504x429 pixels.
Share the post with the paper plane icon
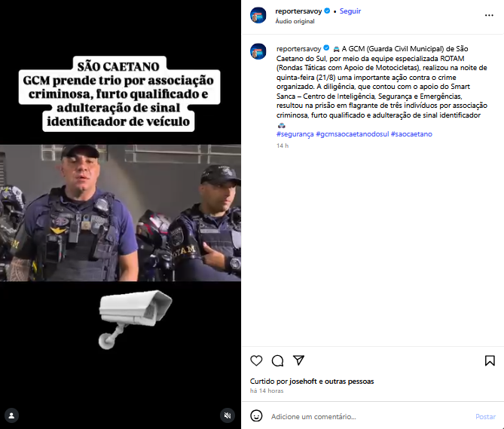[x=298, y=360]
